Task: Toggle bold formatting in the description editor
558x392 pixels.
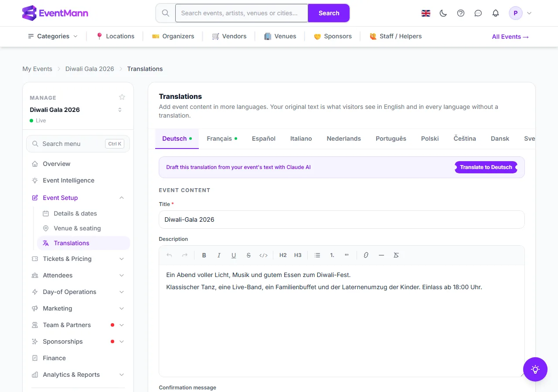Action: (204, 255)
